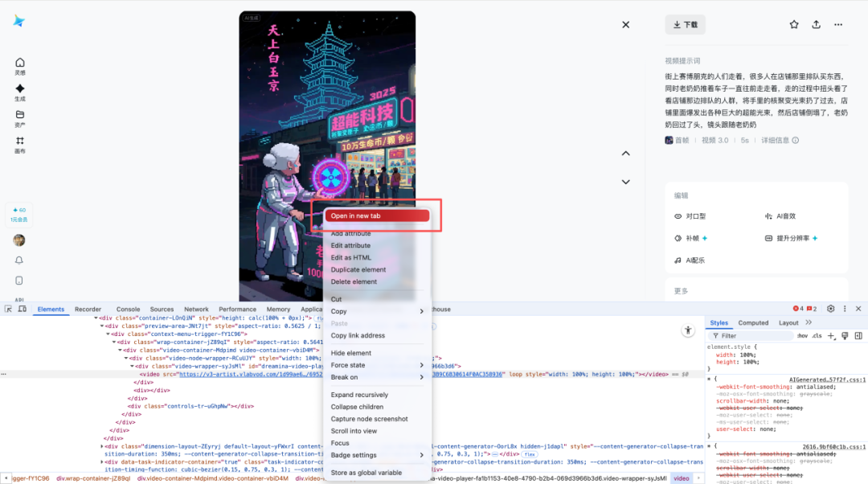This screenshot has height=484, width=868.
Task: Click the accessibility figure icon in Elements
Action: pos(687,330)
